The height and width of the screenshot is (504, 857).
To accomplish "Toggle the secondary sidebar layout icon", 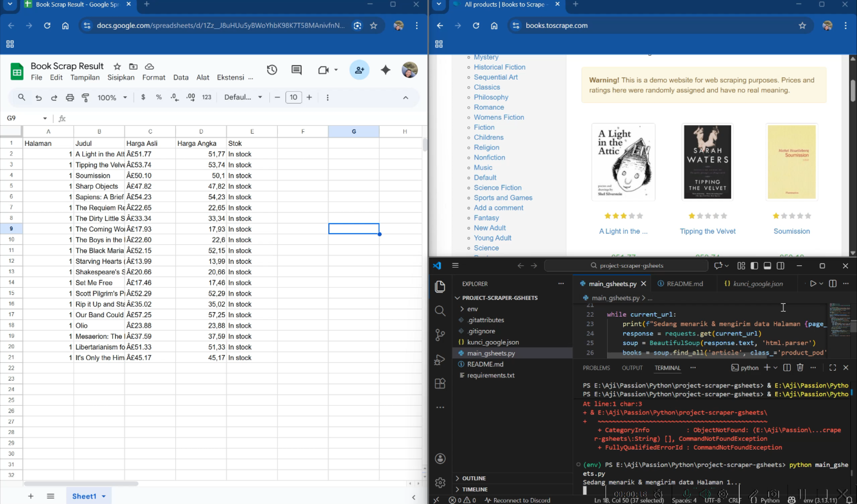I will pyautogui.click(x=781, y=266).
